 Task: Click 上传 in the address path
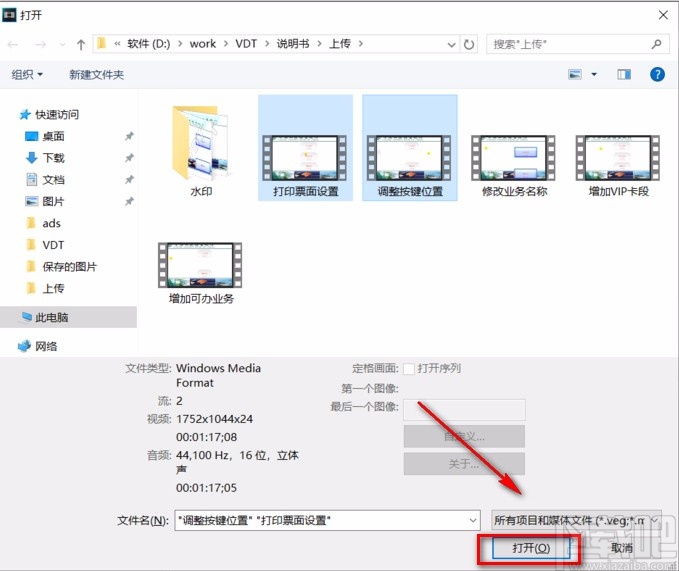340,44
